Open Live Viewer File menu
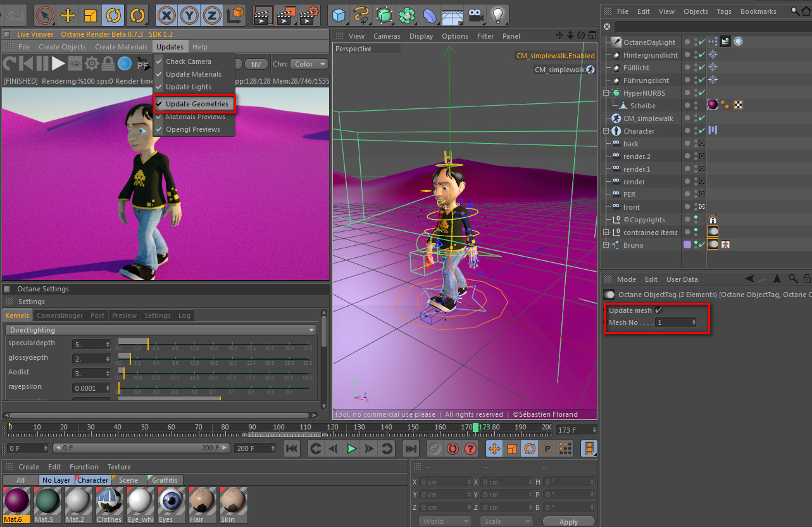Image resolution: width=812 pixels, height=527 pixels. [24, 47]
